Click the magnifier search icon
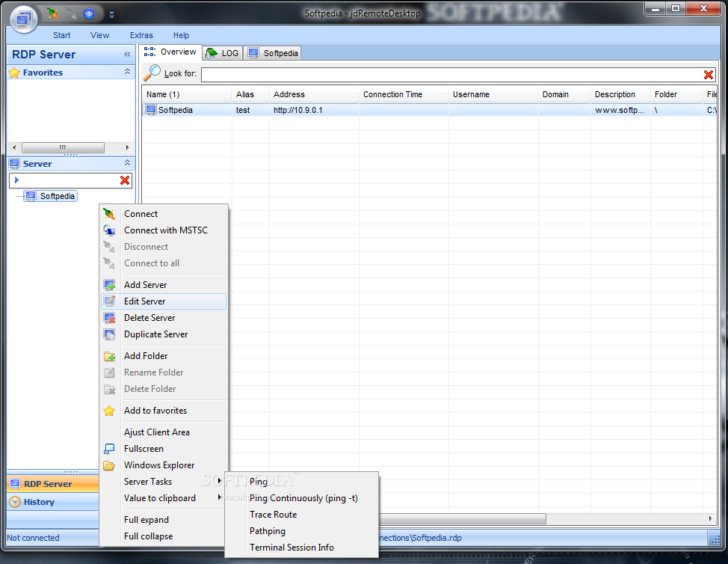 tap(152, 73)
